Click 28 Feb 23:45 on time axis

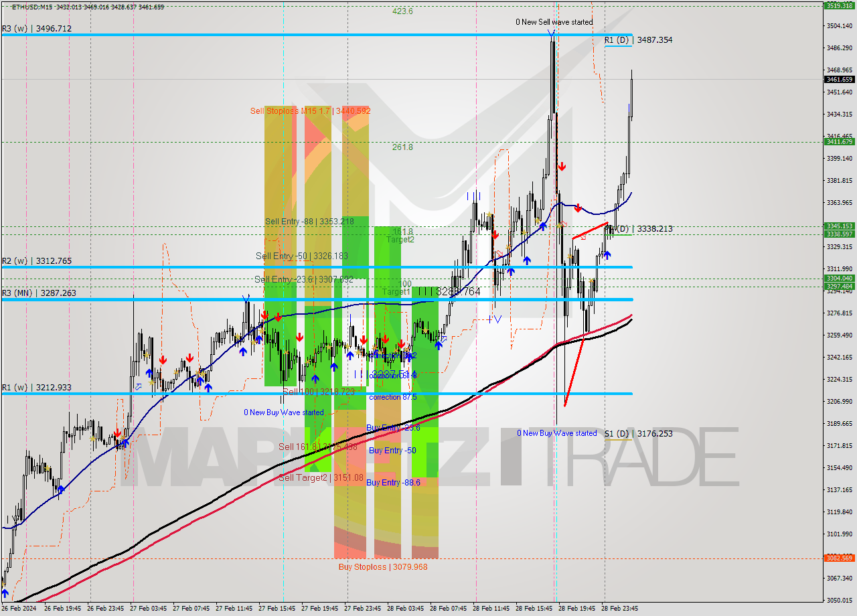point(621,609)
